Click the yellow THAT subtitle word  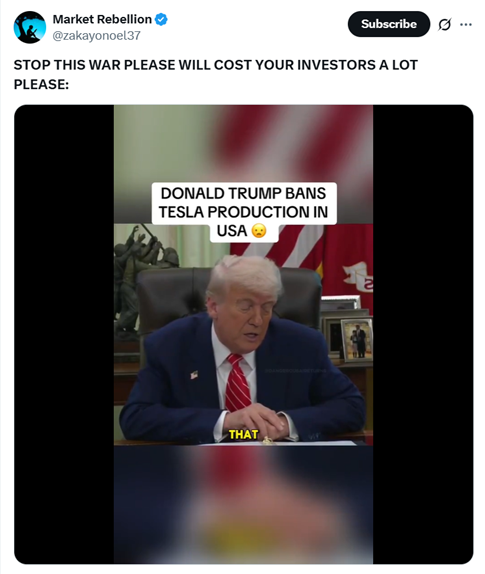[243, 435]
